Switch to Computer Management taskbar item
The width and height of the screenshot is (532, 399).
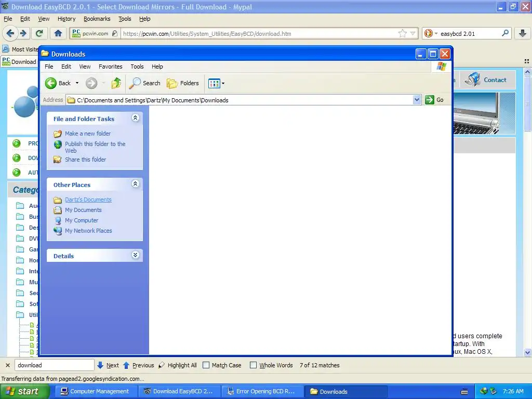click(95, 391)
